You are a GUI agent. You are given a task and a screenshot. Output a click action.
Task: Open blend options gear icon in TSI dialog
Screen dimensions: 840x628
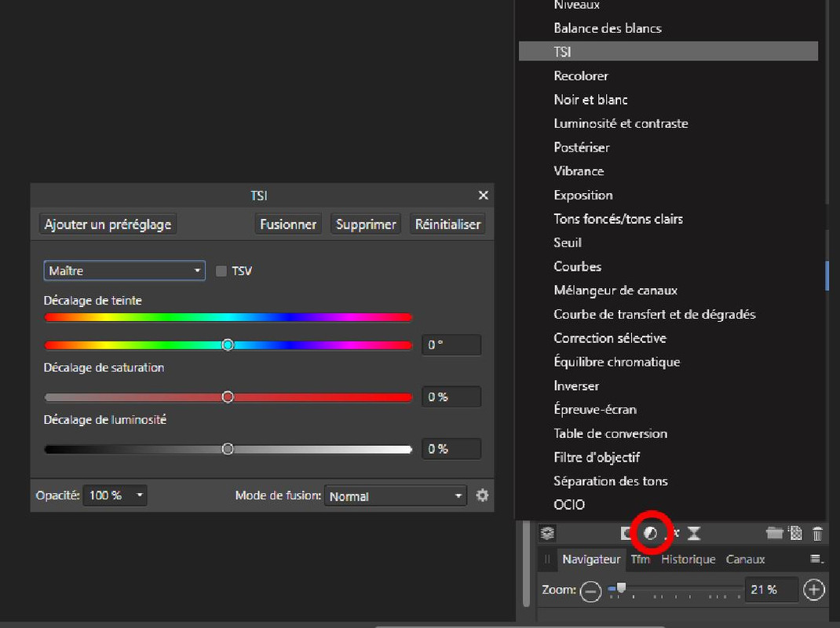point(482,495)
